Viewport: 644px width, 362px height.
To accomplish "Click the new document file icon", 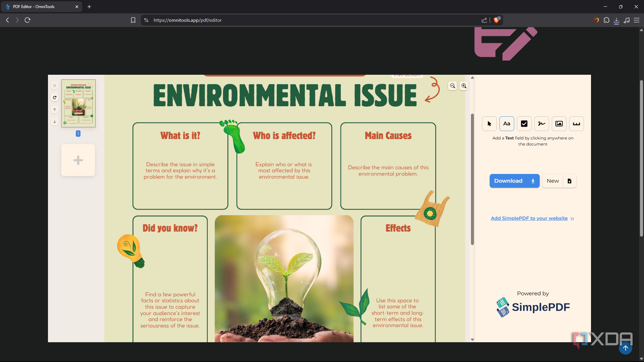I will coord(570,181).
